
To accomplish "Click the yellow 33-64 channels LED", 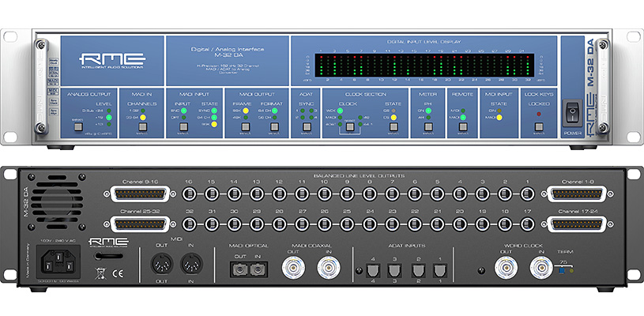I will [x=142, y=118].
